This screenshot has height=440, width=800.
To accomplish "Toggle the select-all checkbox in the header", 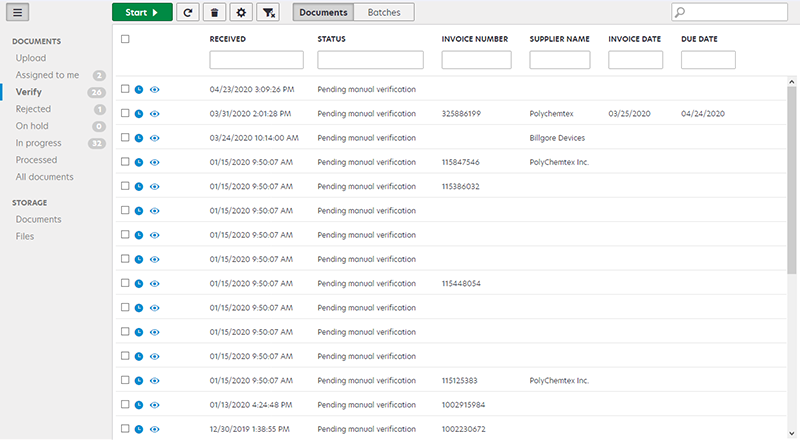I will [x=125, y=39].
